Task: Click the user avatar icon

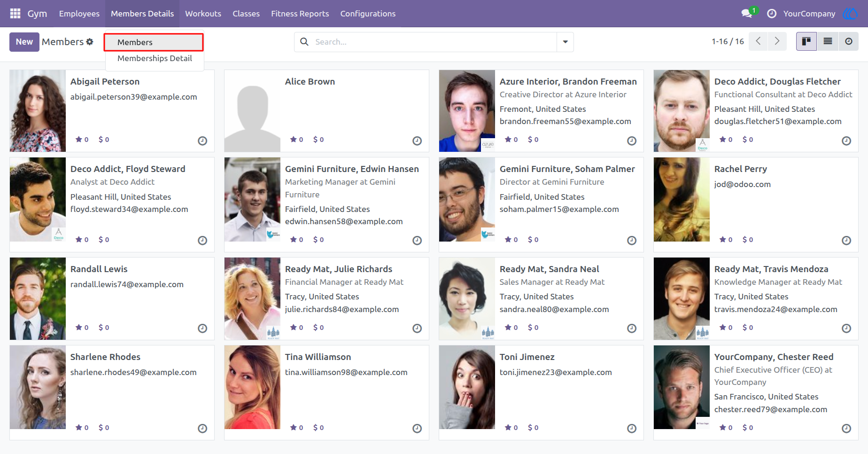Action: [x=850, y=14]
